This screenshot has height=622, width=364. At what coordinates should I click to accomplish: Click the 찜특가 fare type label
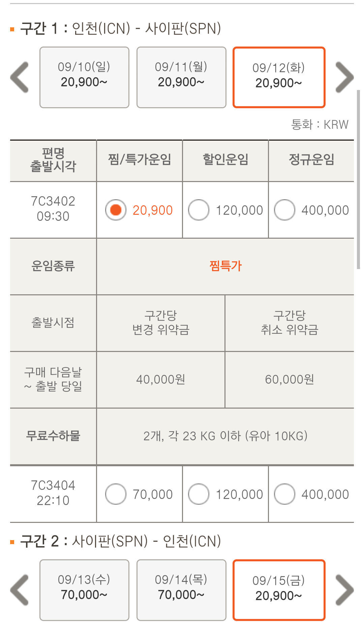(x=225, y=266)
